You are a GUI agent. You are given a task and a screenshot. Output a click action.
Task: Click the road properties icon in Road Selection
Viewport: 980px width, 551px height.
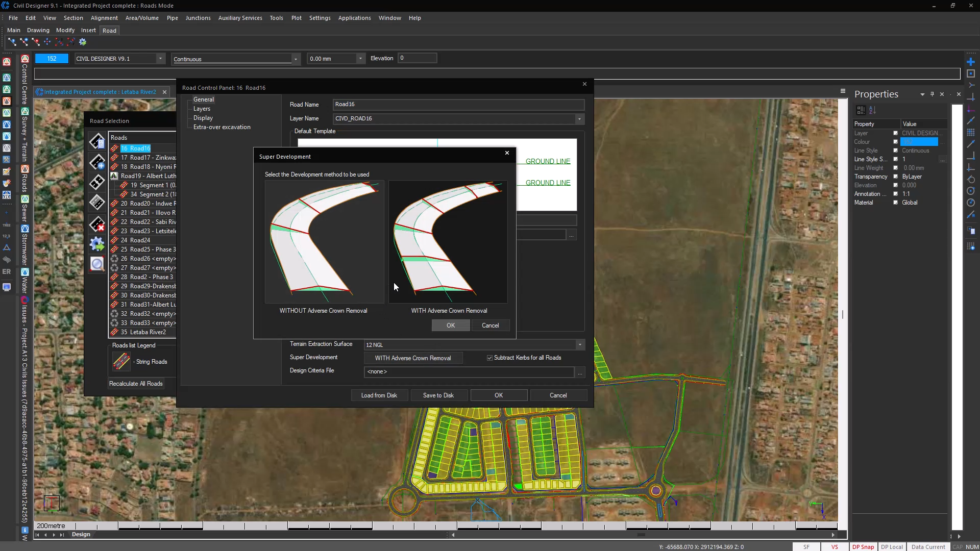[97, 141]
